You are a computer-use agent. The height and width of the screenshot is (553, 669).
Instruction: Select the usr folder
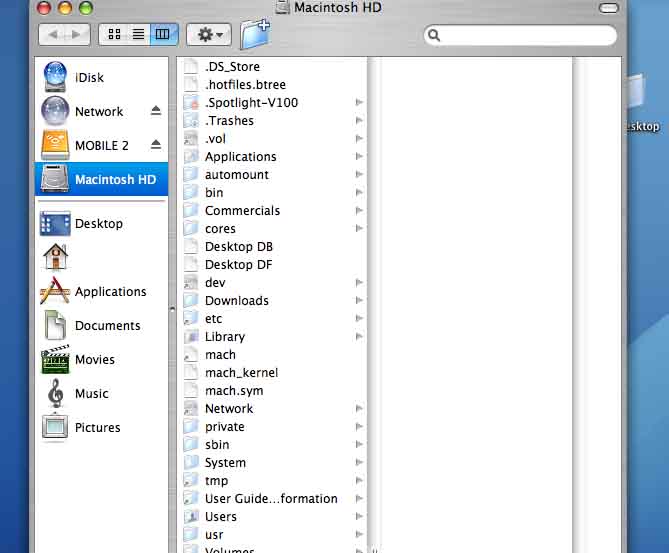tap(272, 535)
